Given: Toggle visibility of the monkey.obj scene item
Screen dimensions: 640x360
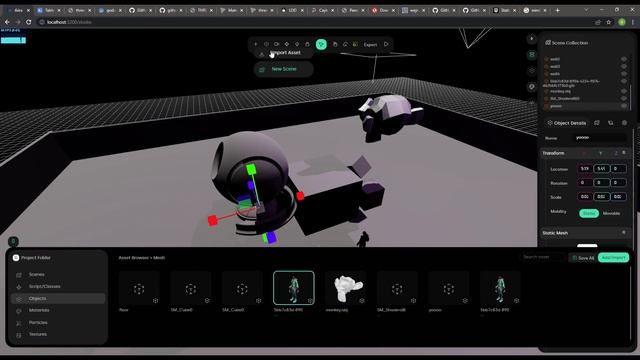Looking at the screenshot, I should [624, 91].
